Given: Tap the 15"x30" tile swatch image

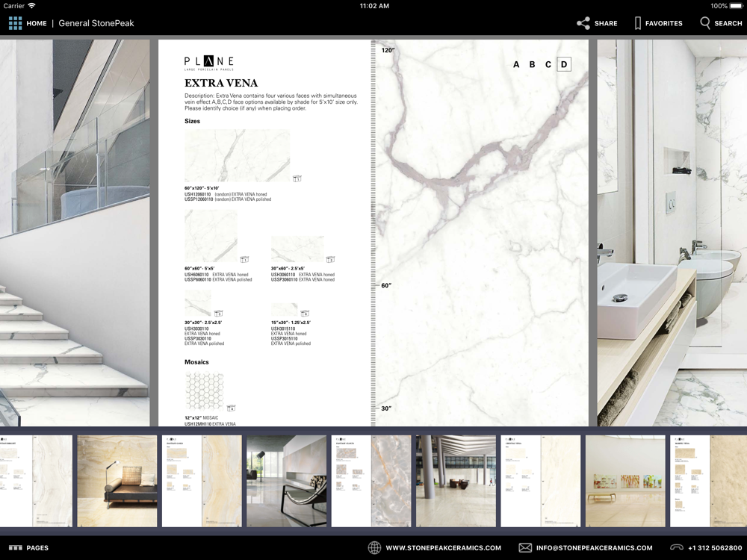Looking at the screenshot, I should click(x=285, y=310).
